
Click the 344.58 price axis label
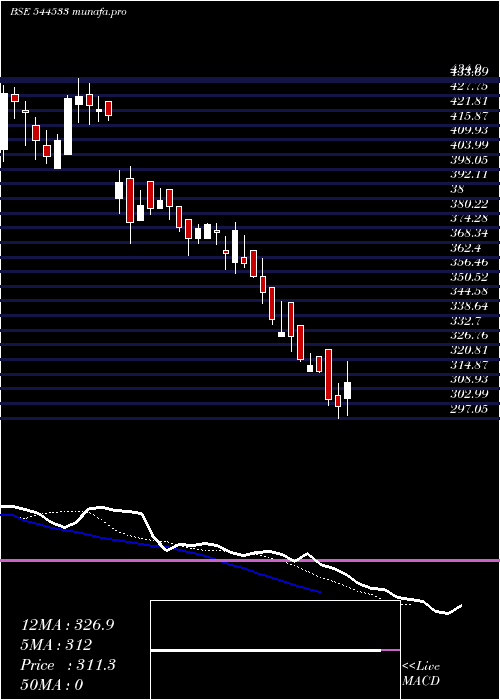(x=469, y=292)
